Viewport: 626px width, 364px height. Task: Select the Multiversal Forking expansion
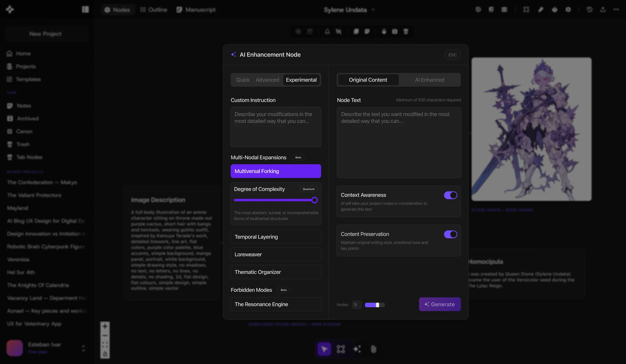[x=275, y=171]
